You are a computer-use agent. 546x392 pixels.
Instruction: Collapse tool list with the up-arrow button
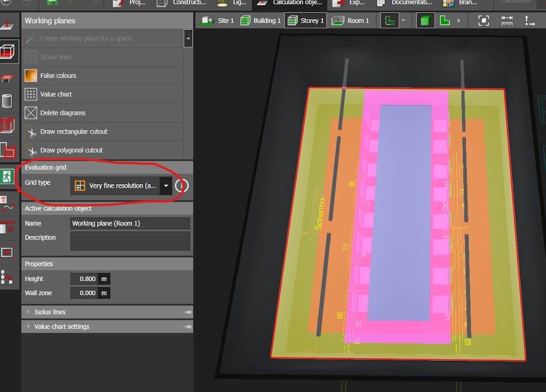[x=188, y=38]
